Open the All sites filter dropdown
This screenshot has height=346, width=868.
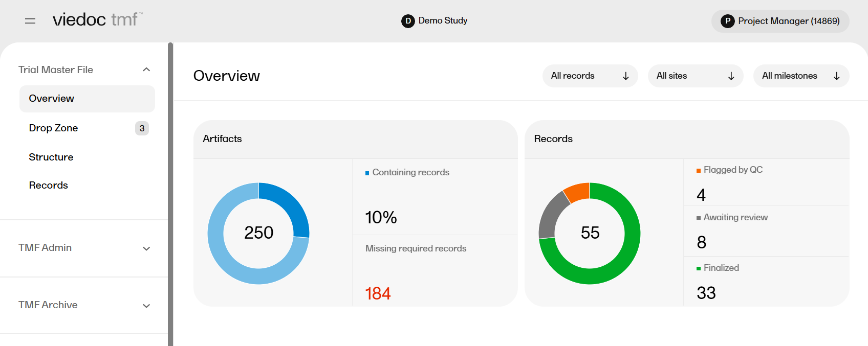pos(695,76)
